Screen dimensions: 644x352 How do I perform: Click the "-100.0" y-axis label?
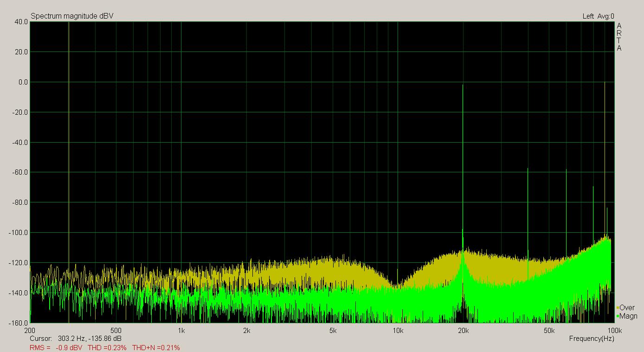(19, 233)
